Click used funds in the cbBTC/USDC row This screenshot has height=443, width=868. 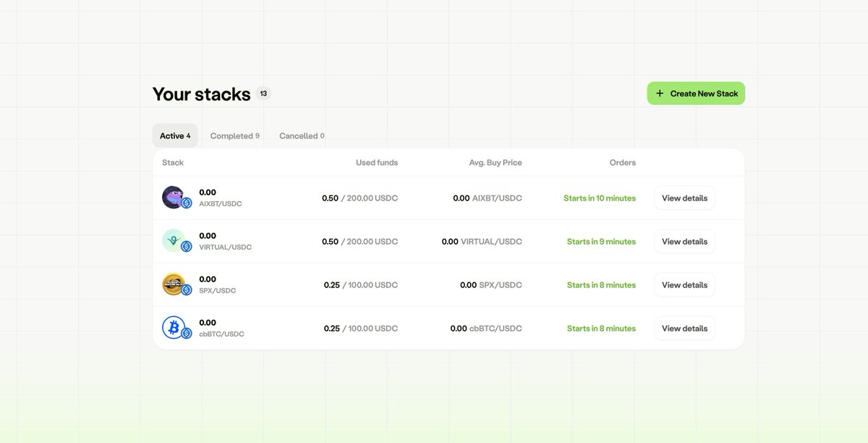coord(361,328)
